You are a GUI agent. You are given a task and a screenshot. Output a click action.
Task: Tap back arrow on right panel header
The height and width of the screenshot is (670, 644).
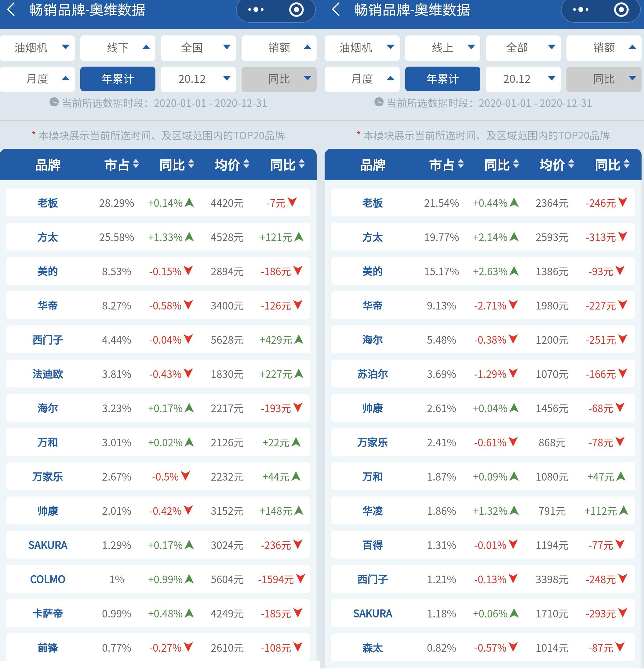coord(336,9)
